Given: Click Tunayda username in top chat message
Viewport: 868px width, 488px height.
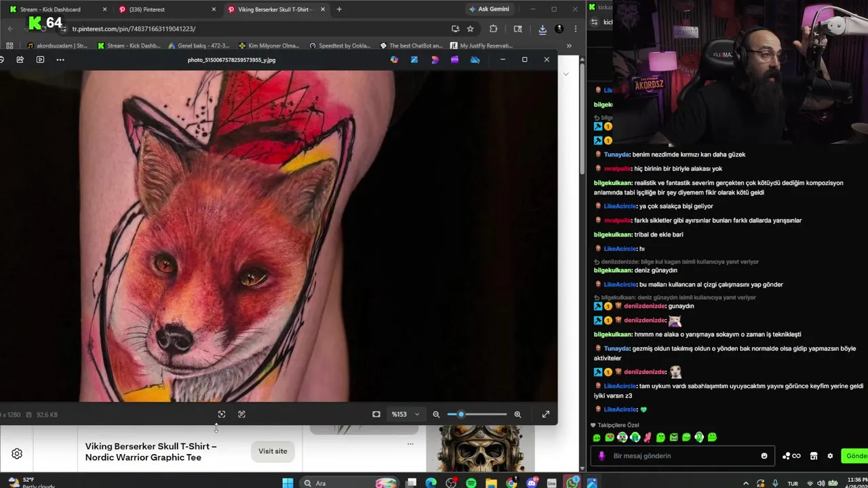Looking at the screenshot, I should (x=616, y=155).
